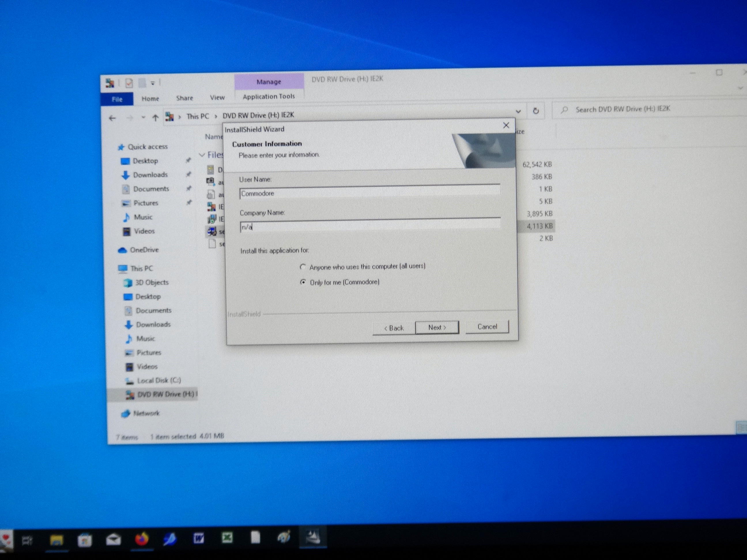This screenshot has width=747, height=560.
Task: Select Quick access in navigation pane
Action: coord(147,147)
